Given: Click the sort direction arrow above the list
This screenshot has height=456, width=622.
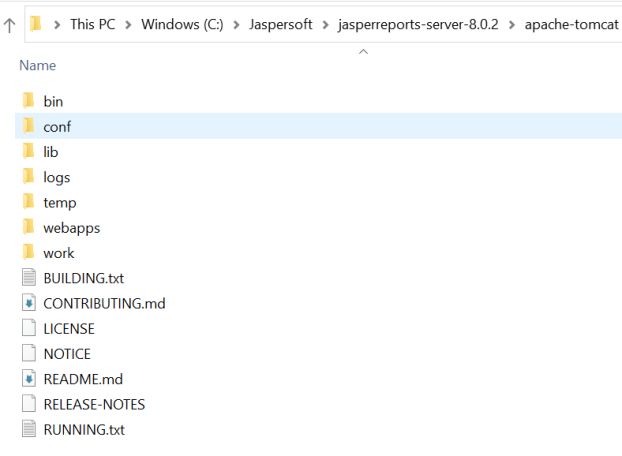Looking at the screenshot, I should point(363,52).
